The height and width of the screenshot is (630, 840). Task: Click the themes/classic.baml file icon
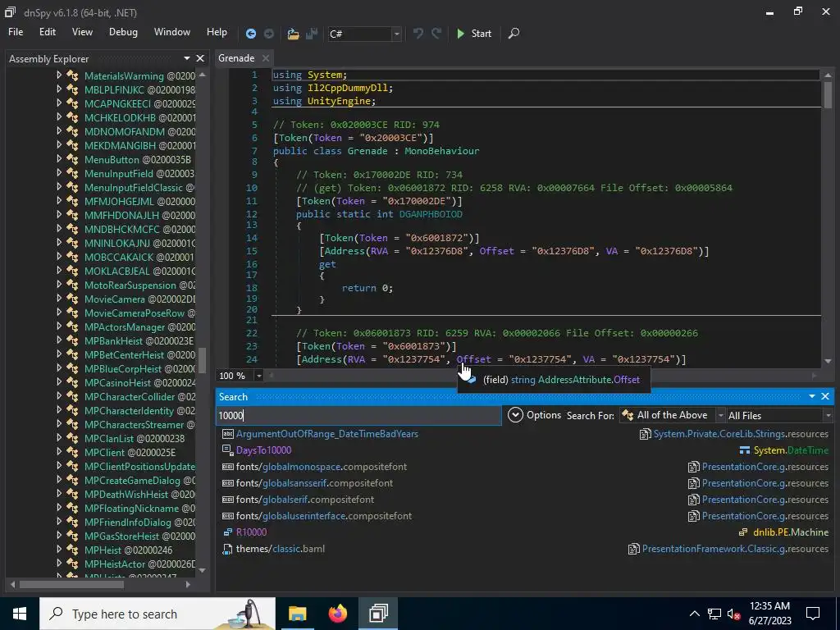pyautogui.click(x=228, y=549)
